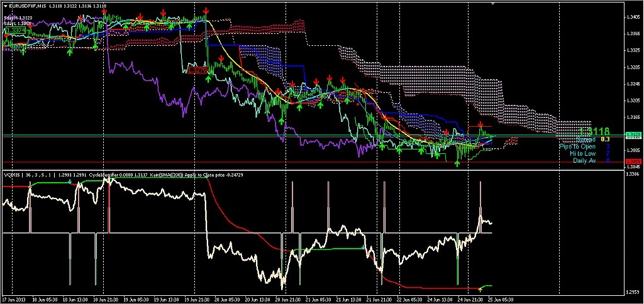The image size is (644, 304).
Task: Select the red 1.3279 price tag
Action: tap(196, 70)
